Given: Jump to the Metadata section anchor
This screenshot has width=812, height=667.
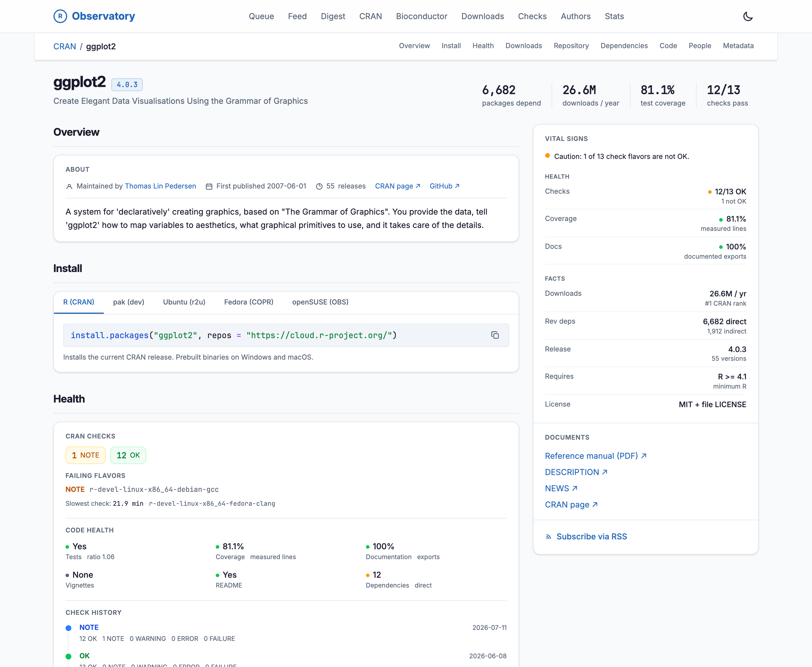Looking at the screenshot, I should [738, 46].
